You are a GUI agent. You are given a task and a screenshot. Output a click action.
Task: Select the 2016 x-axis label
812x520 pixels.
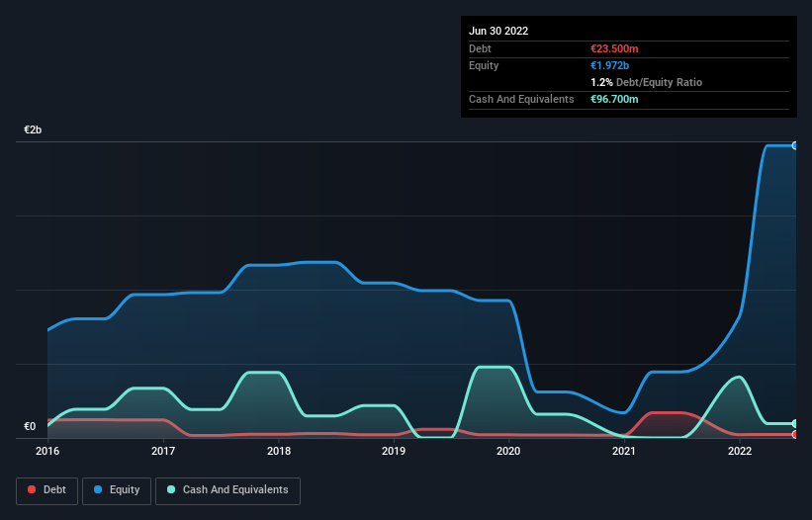point(47,451)
